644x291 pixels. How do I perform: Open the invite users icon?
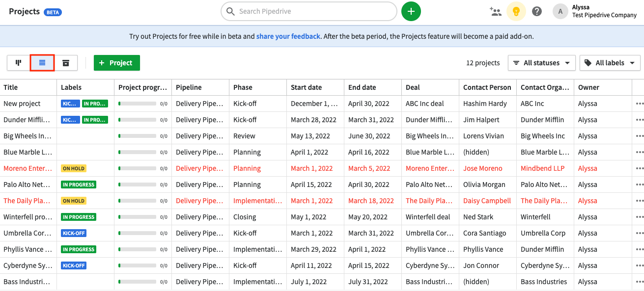click(496, 11)
